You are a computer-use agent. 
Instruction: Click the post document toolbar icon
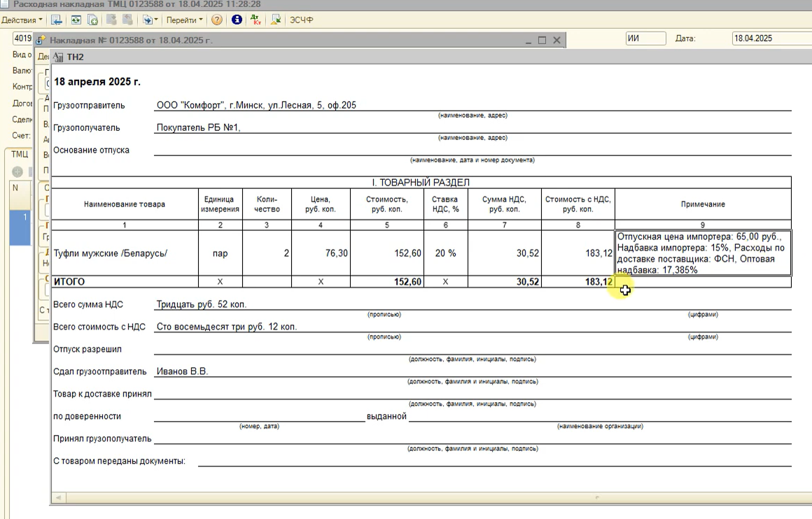click(x=111, y=20)
